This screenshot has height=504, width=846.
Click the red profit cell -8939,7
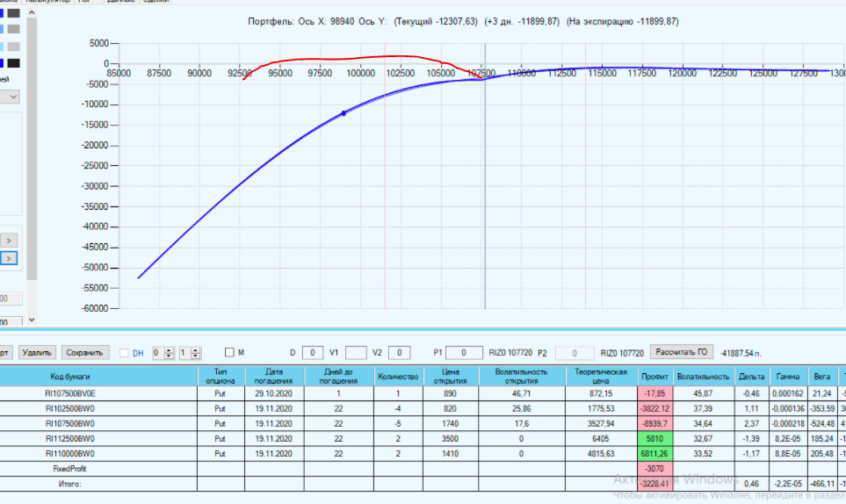[x=655, y=424]
